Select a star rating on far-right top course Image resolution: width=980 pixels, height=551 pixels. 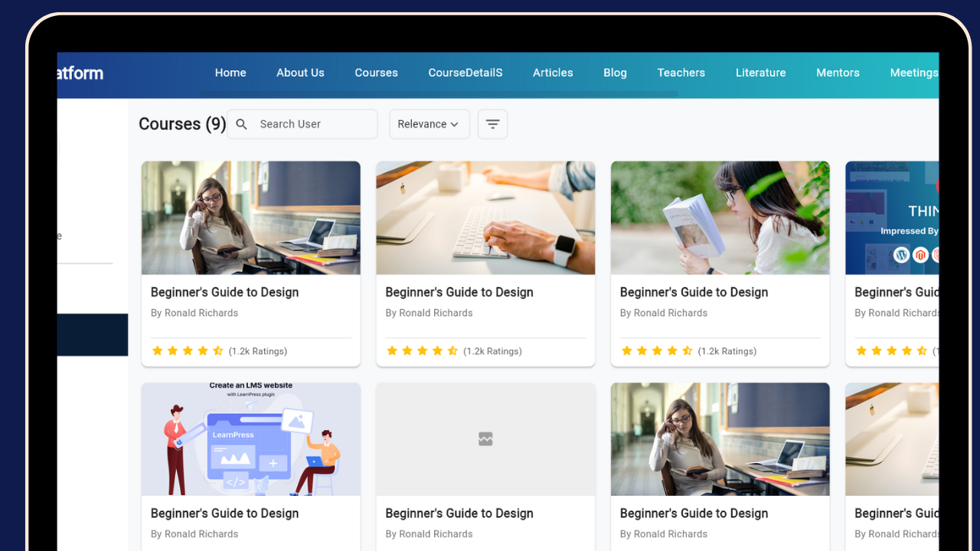pyautogui.click(x=891, y=350)
